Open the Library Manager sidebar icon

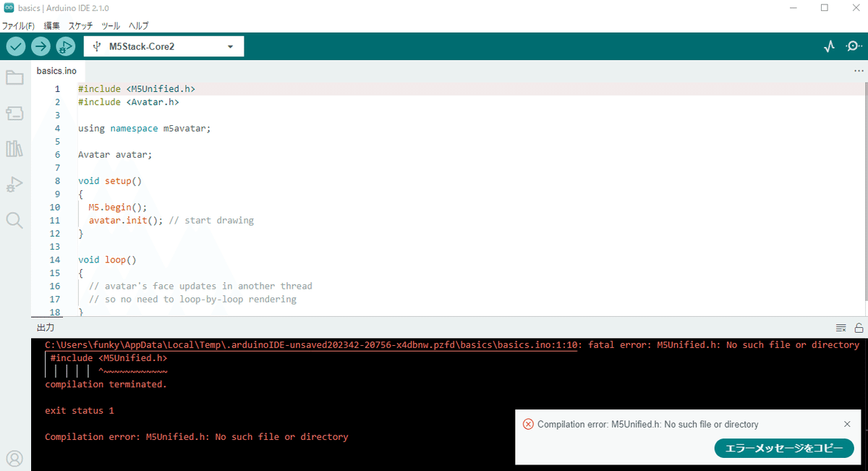[14, 148]
